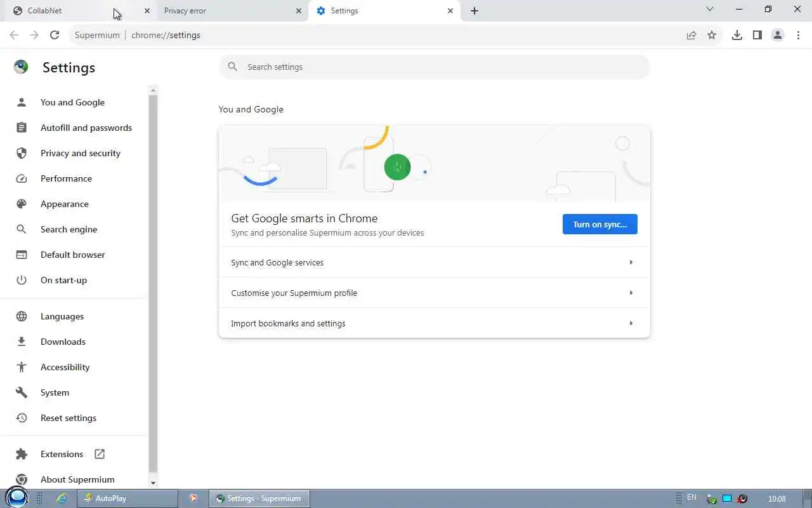
Task: Go forward using the forward arrow
Action: (34, 35)
